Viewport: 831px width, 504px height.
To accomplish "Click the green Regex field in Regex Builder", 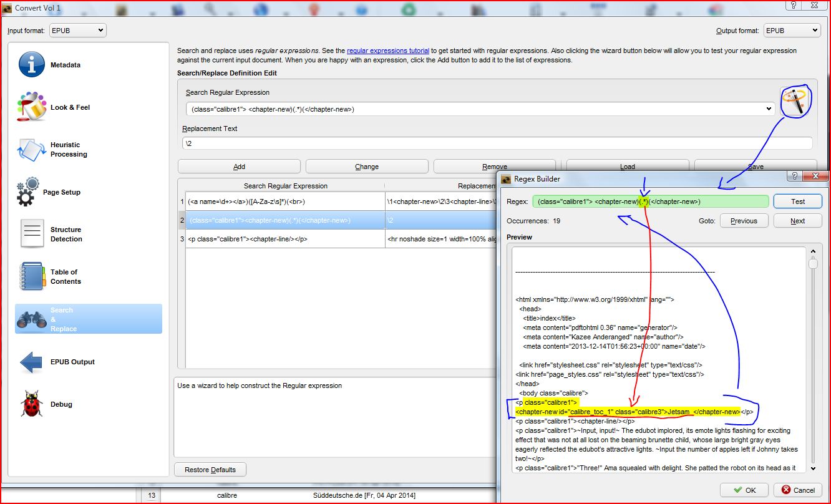I will tap(651, 201).
